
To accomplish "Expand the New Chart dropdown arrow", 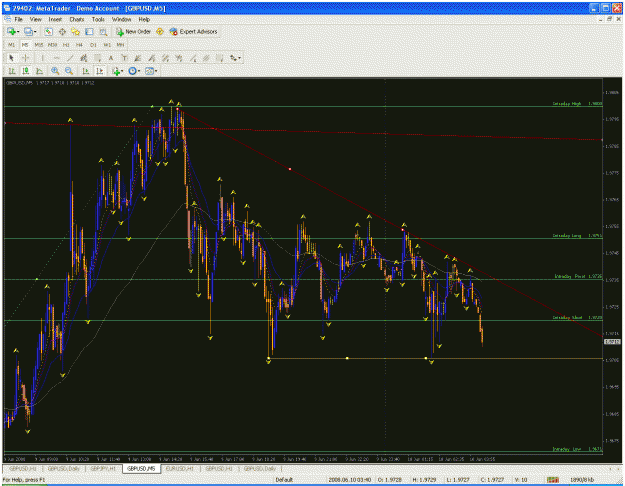I will pyautogui.click(x=18, y=31).
